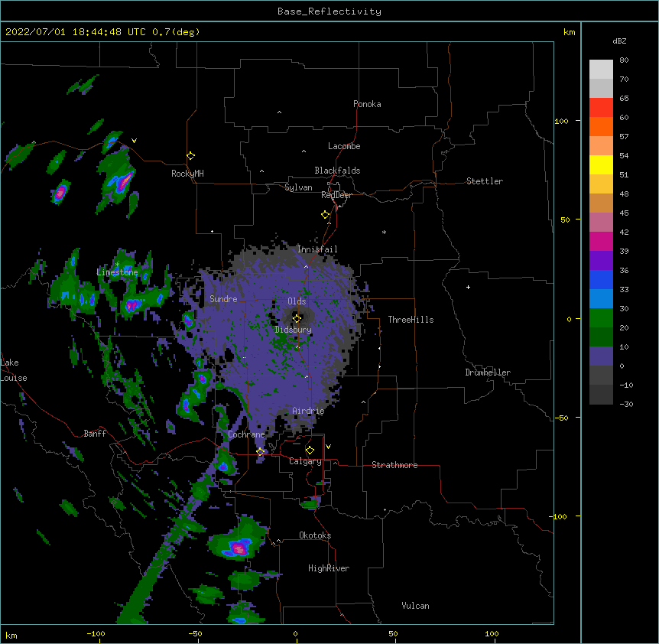The height and width of the screenshot is (644, 659).
Task: Click the Okotoks town label
Action: tap(315, 535)
